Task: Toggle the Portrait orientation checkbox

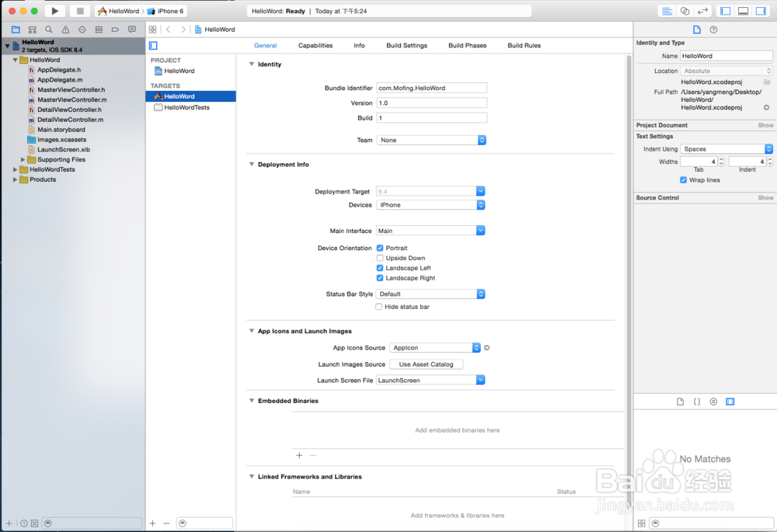Action: (380, 248)
